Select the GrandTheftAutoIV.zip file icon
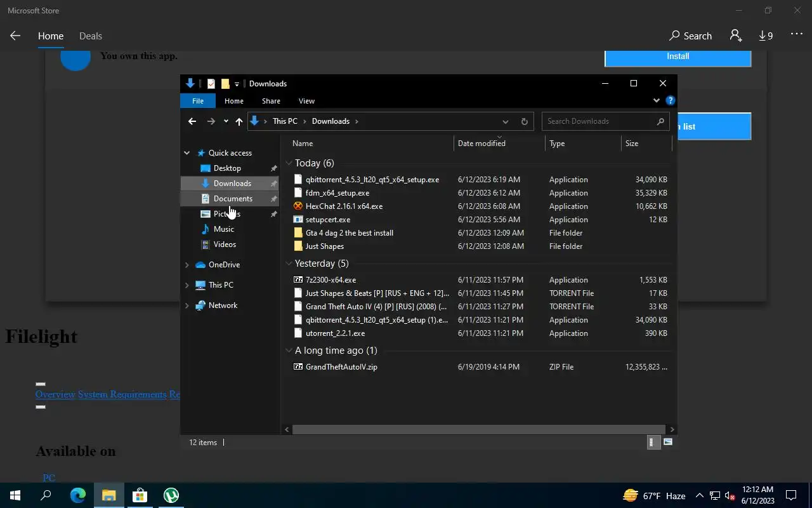 point(298,367)
